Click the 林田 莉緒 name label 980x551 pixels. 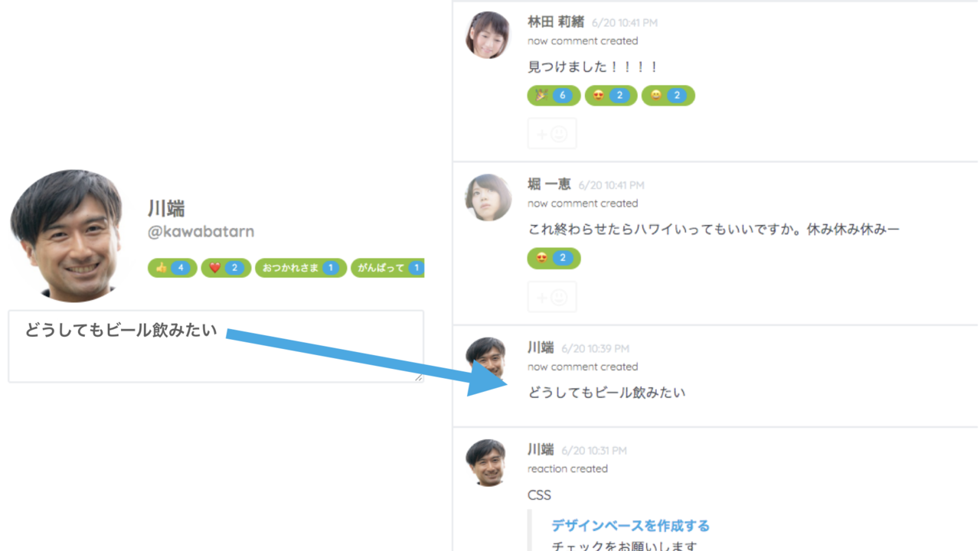[x=556, y=22]
